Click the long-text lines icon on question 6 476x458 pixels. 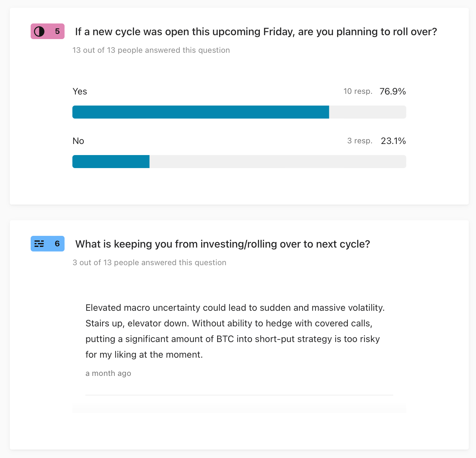pyautogui.click(x=39, y=244)
